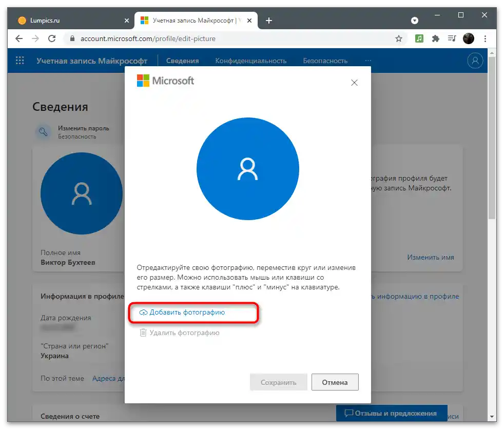This screenshot has width=504, height=429.
Task: Click the browser back arrow
Action: click(x=19, y=38)
